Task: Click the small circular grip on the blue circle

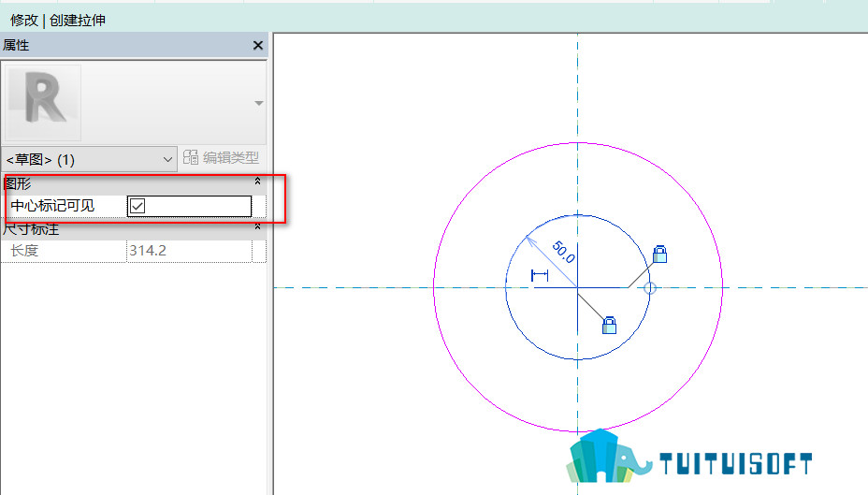Action: pos(650,288)
